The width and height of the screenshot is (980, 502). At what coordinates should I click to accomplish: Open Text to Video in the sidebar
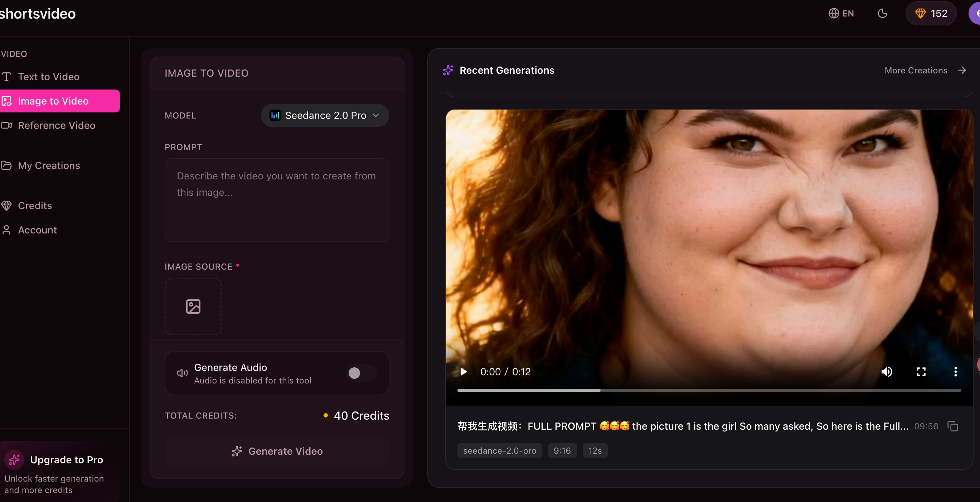[x=49, y=77]
